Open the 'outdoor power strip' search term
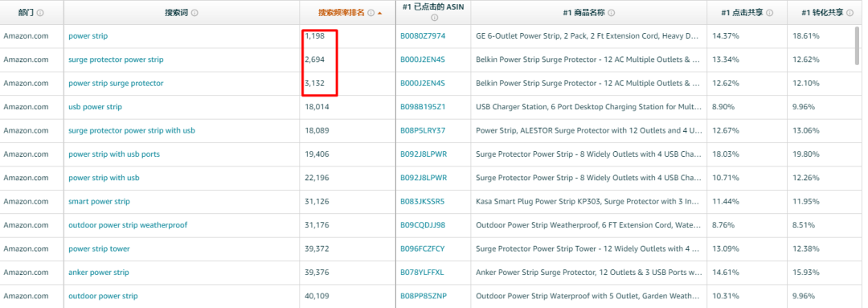Viewport: 868px width, 308px height. 103,296
